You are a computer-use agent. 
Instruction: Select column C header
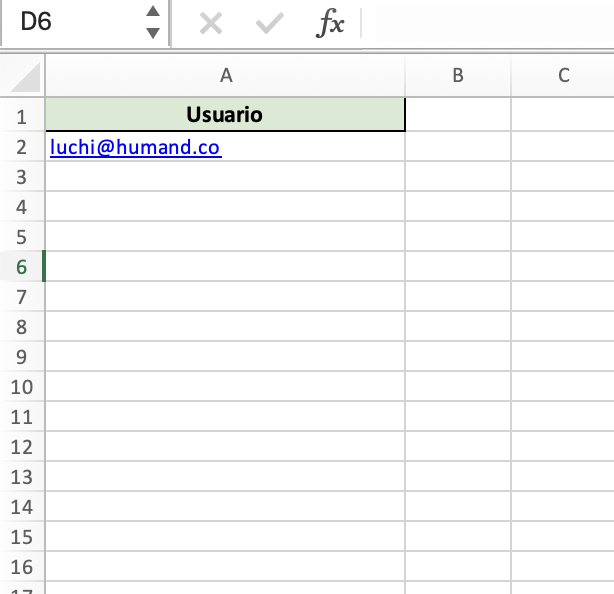tap(564, 75)
